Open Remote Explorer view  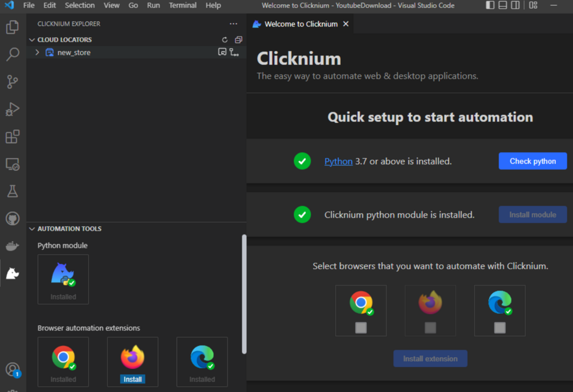[x=13, y=164]
